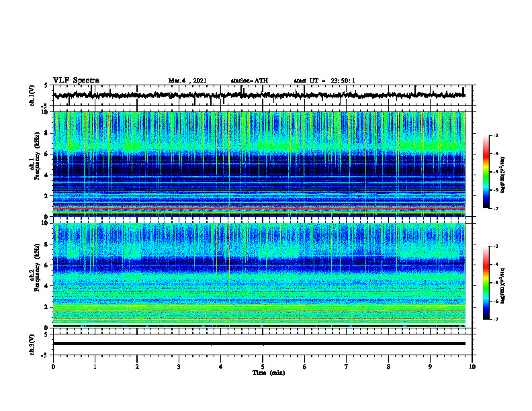This screenshot has height=411, width=532.
Task: Click the ch.2 spectrogram "4" kHz tick label
Action: [46, 286]
